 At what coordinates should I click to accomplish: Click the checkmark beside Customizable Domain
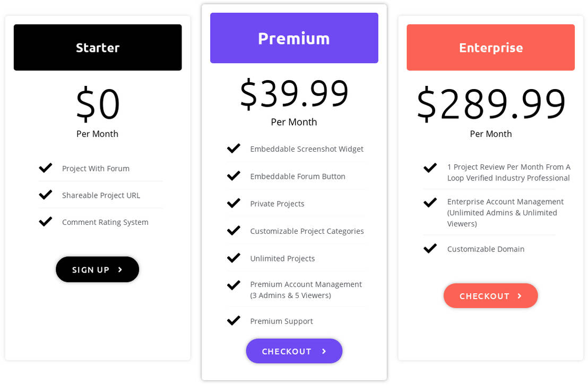430,248
